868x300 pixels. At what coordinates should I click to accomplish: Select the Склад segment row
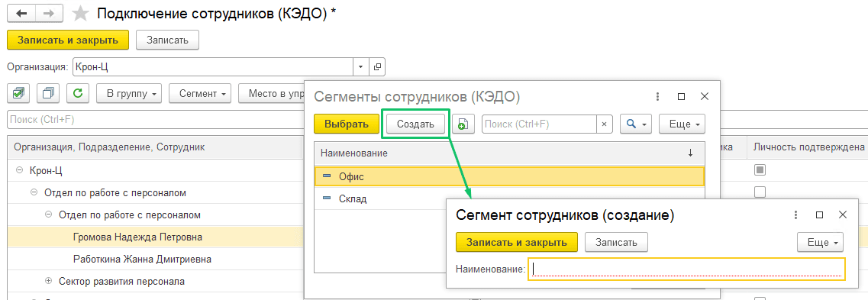pyautogui.click(x=509, y=198)
